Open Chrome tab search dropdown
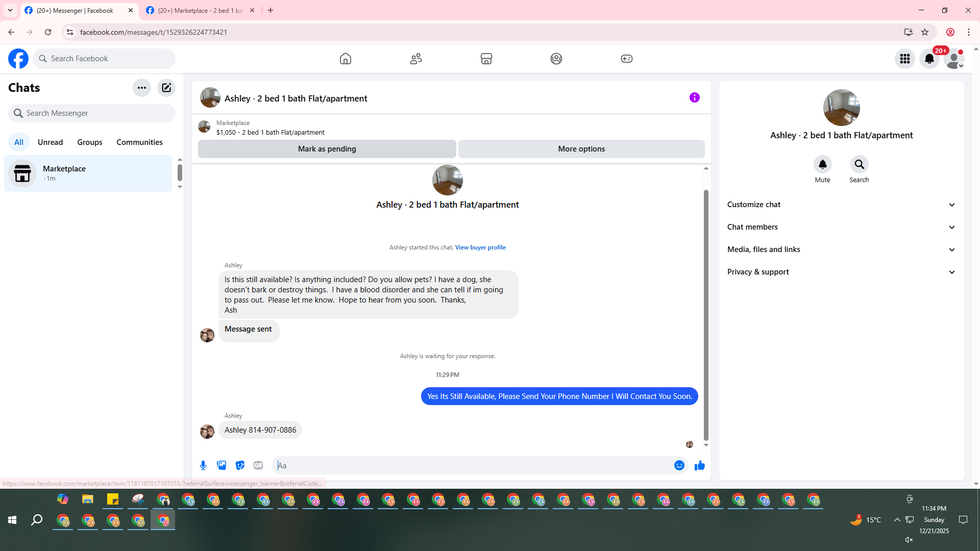This screenshot has height=551, width=980. 10,10
